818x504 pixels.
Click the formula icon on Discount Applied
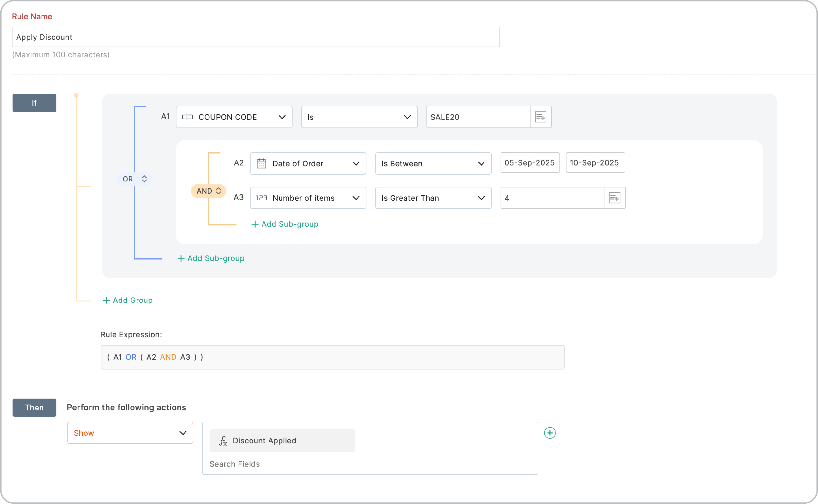[x=223, y=441]
